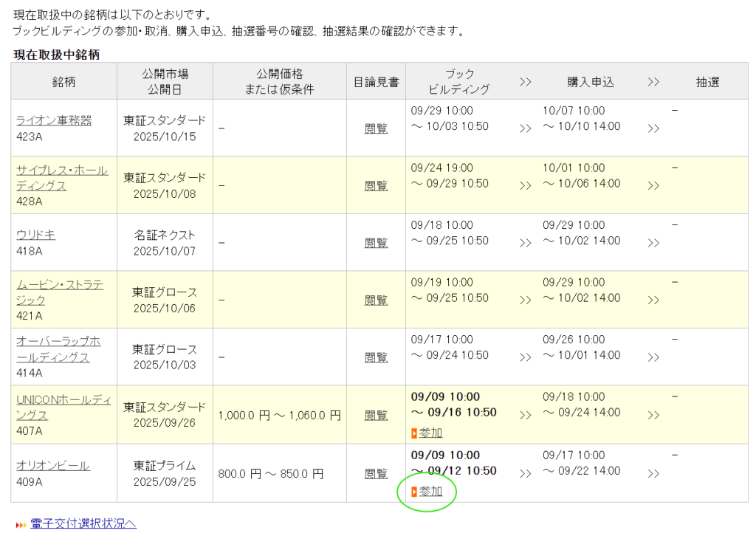Open the 閲覧 link for ウリドキ
The image size is (756, 533).
click(376, 243)
